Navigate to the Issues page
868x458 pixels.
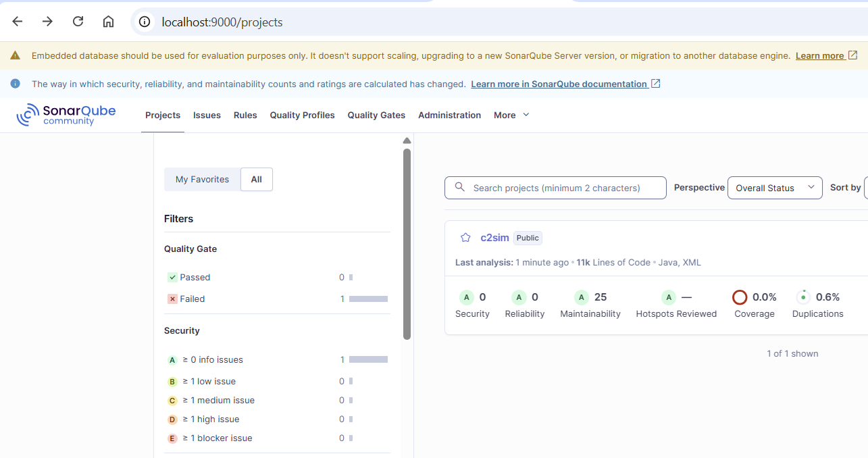pos(207,116)
